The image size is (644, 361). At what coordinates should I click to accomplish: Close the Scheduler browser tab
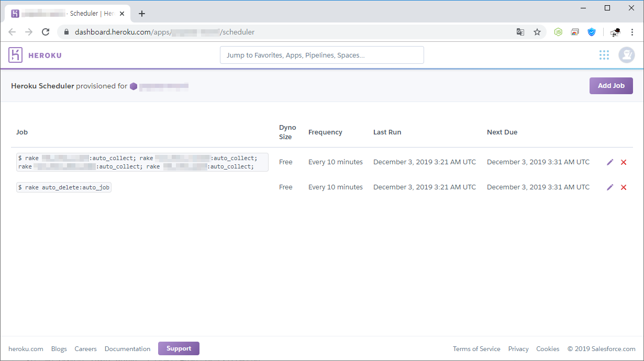click(121, 14)
